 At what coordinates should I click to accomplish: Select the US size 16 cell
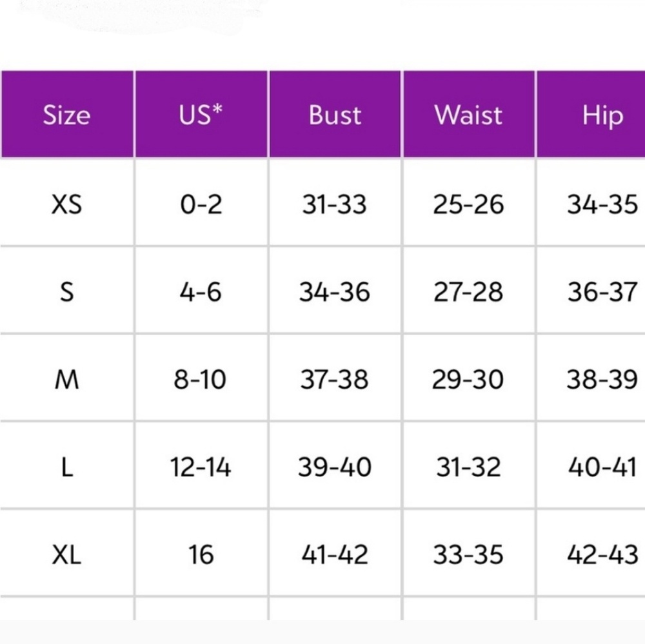click(x=201, y=554)
